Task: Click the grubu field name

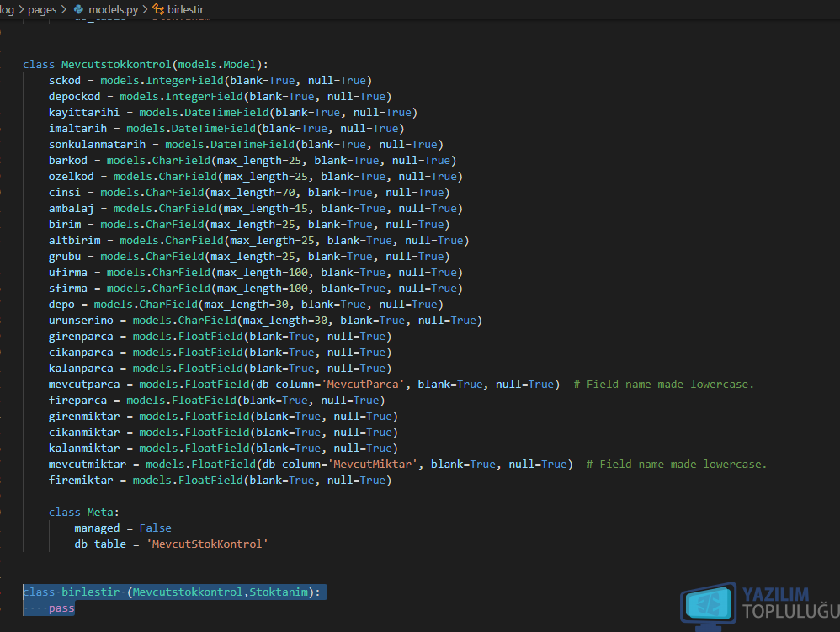Action: 65,257
